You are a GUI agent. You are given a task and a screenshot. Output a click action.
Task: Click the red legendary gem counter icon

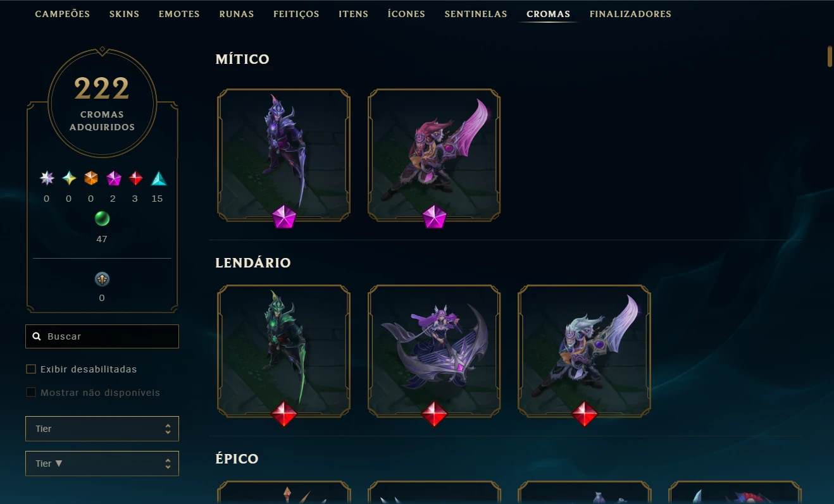pos(135,179)
